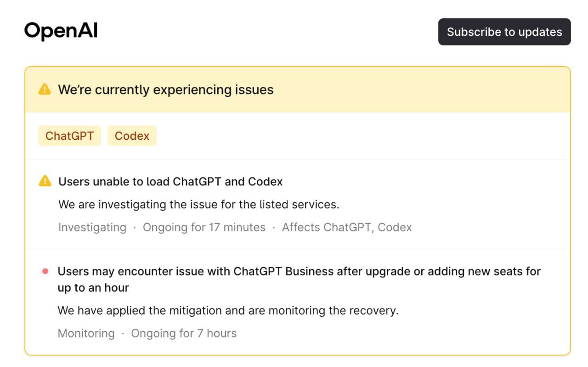Click the "Ongoing for 7 hours" duration text
The height and width of the screenshot is (367, 588).
(x=184, y=333)
